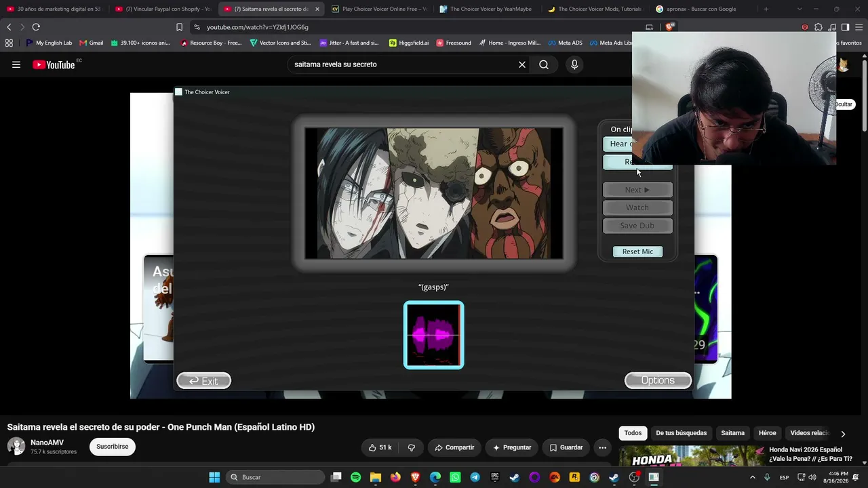The height and width of the screenshot is (488, 868).
Task: Click the Reset Mic button
Action: point(637,251)
